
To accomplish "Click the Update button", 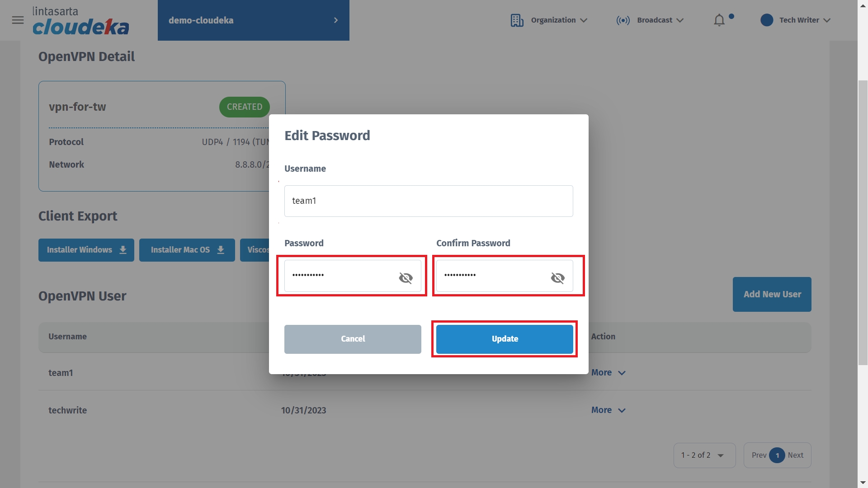I will (x=505, y=339).
